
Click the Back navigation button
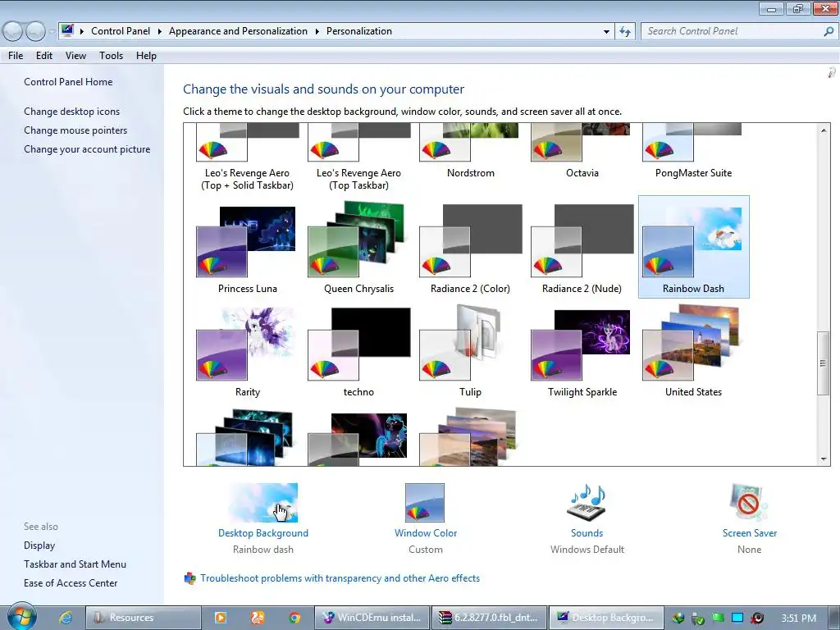(13, 32)
